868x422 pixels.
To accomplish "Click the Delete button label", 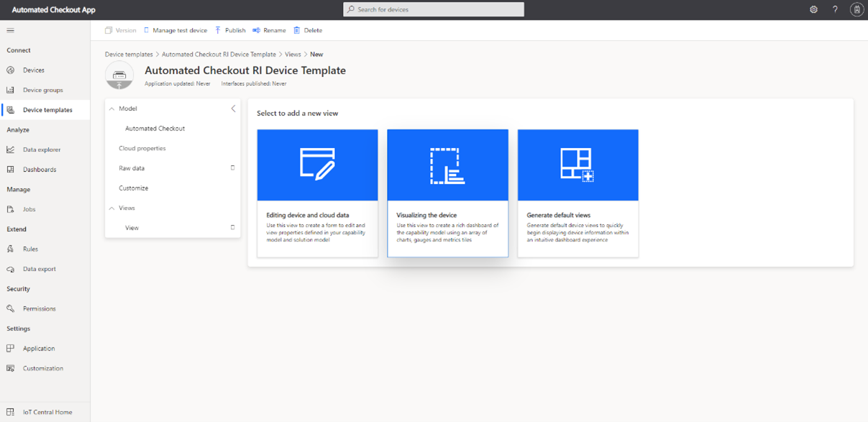I will click(x=313, y=30).
